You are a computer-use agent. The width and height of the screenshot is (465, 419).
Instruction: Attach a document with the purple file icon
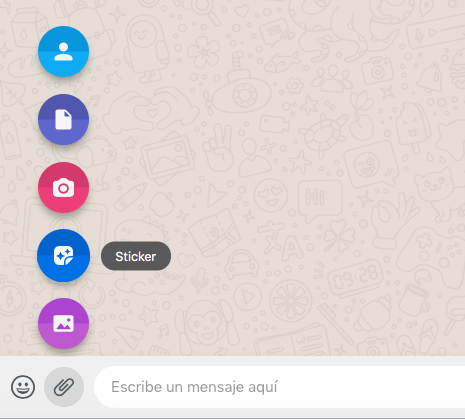(63, 119)
